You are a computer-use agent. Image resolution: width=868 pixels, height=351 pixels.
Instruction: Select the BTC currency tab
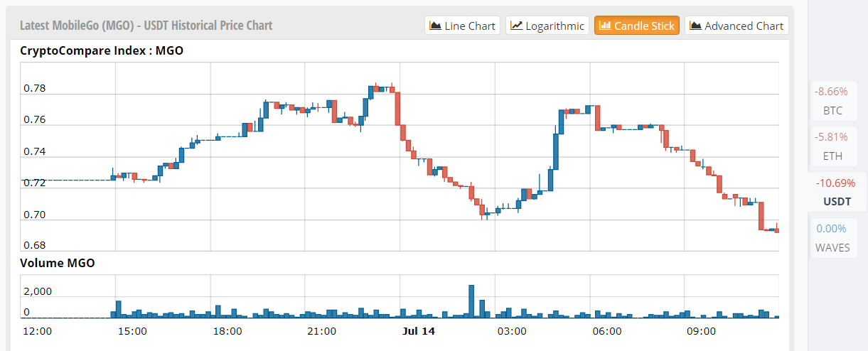832,101
